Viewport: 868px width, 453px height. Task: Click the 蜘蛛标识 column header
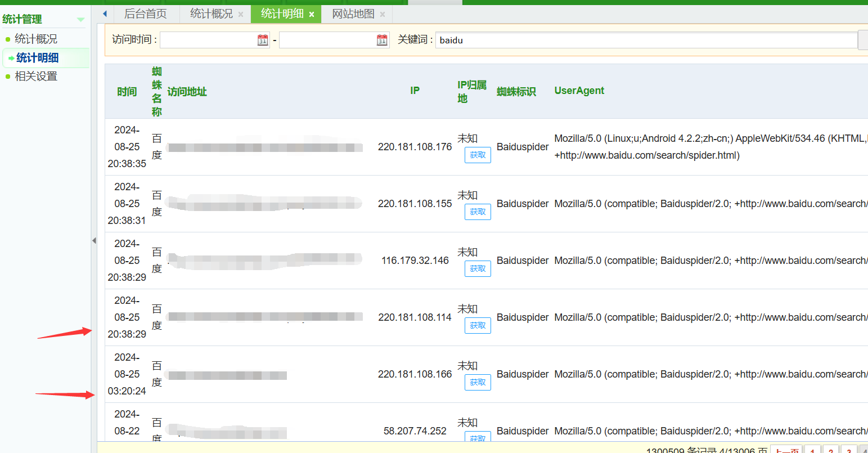pos(516,92)
